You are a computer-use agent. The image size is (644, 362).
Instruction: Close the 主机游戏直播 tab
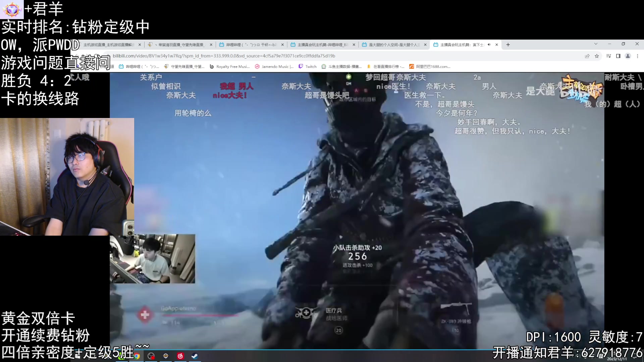pos(140,45)
